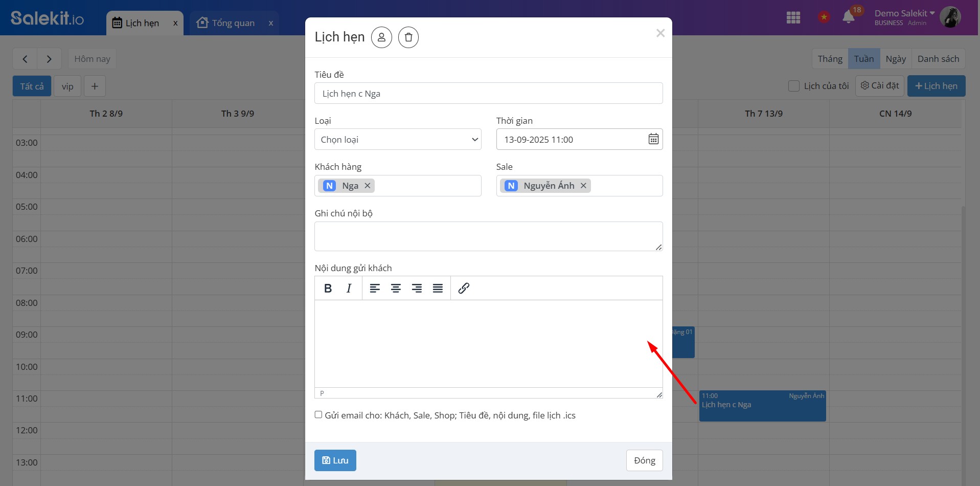Switch calendar to Tháng view
This screenshot has width=980, height=486.
(830, 59)
